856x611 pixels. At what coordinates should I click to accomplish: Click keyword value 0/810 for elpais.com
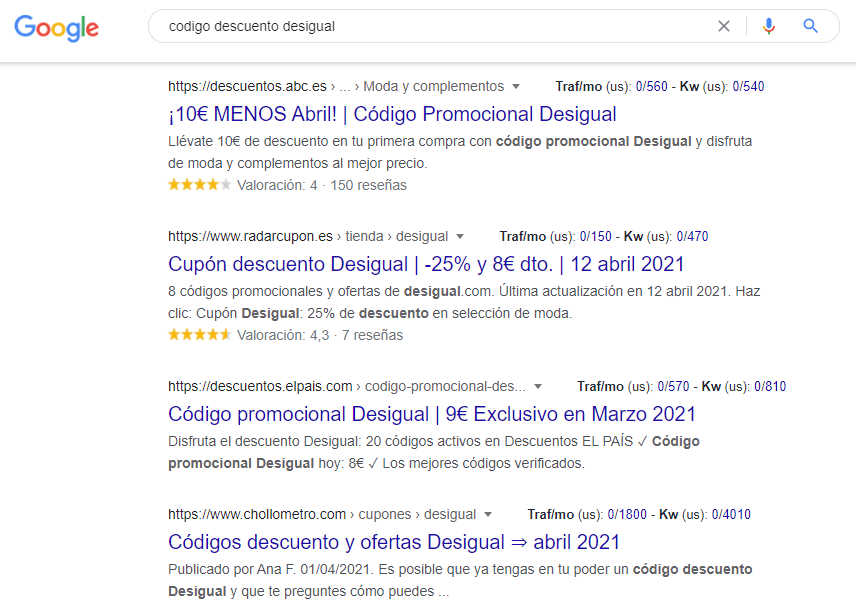770,387
